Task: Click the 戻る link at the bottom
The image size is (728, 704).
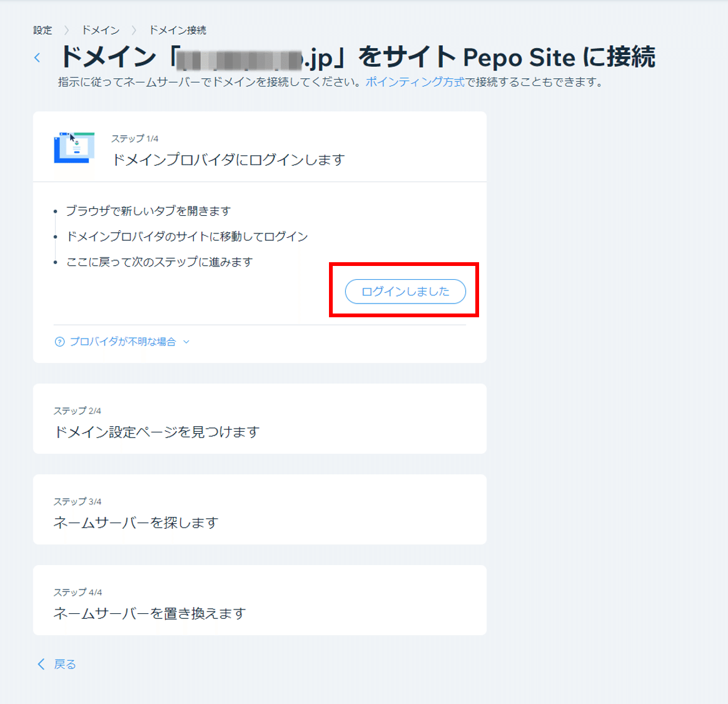Action: click(x=64, y=664)
